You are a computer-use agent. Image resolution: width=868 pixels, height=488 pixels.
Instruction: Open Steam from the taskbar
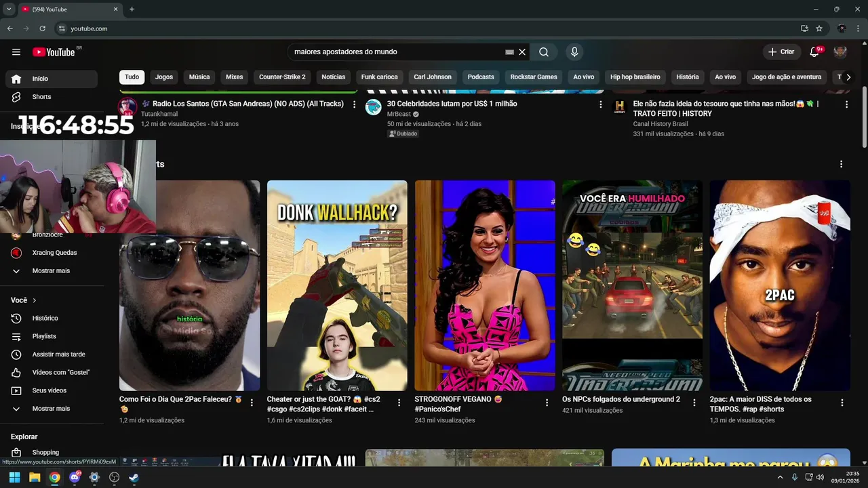pos(134,477)
